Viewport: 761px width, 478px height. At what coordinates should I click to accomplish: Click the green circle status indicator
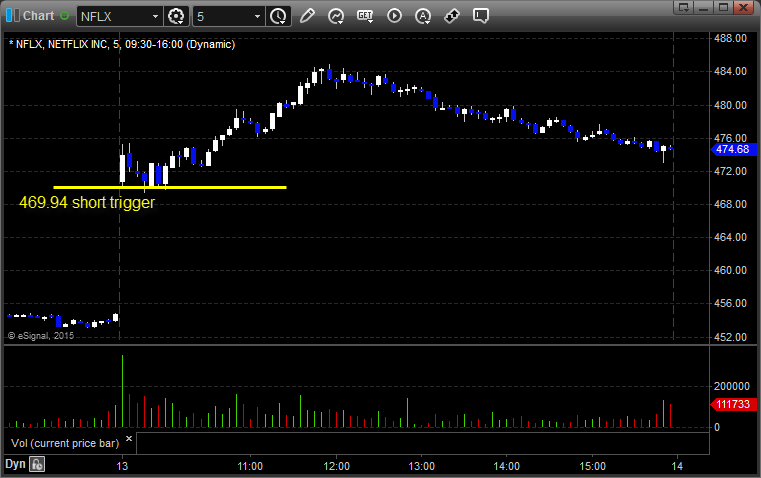tap(65, 16)
